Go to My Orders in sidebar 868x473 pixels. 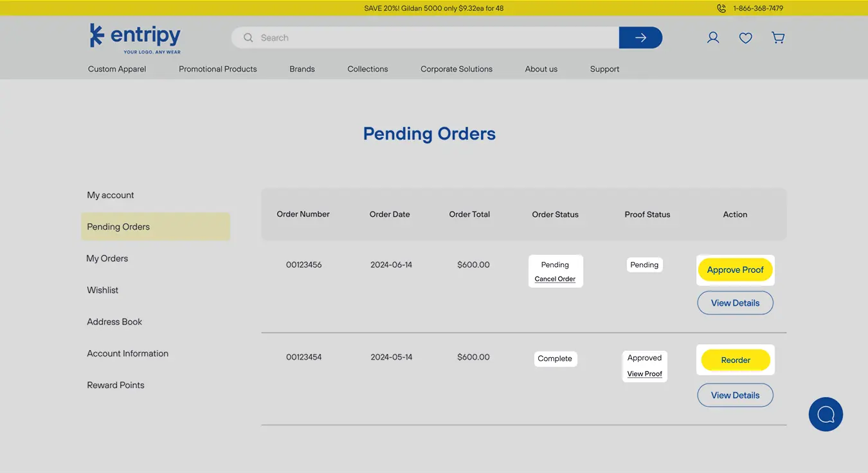point(107,258)
